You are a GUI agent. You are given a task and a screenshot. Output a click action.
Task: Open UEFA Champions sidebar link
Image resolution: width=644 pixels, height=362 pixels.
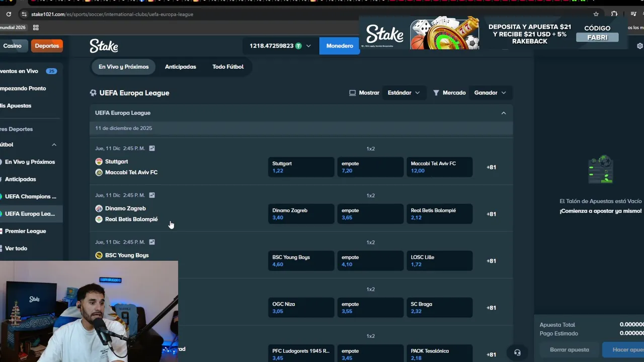(x=30, y=197)
